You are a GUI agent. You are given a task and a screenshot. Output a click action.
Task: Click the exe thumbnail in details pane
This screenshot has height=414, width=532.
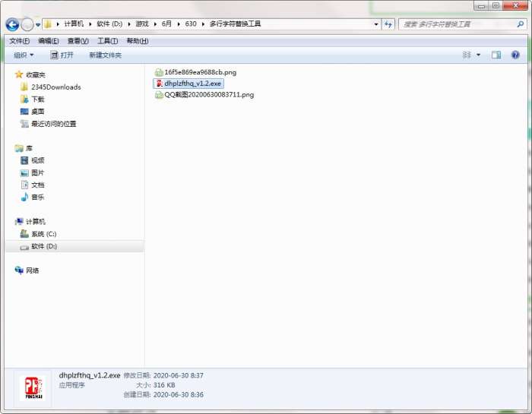pos(32,387)
